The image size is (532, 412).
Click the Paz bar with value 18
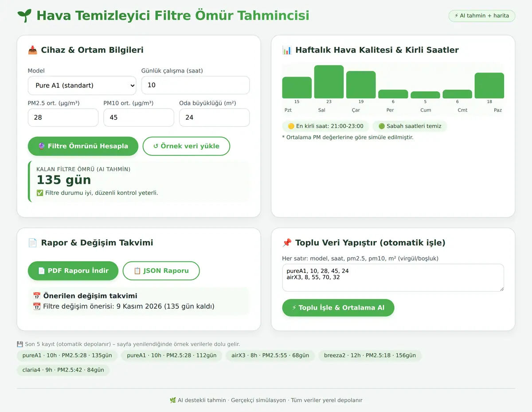tap(489, 86)
